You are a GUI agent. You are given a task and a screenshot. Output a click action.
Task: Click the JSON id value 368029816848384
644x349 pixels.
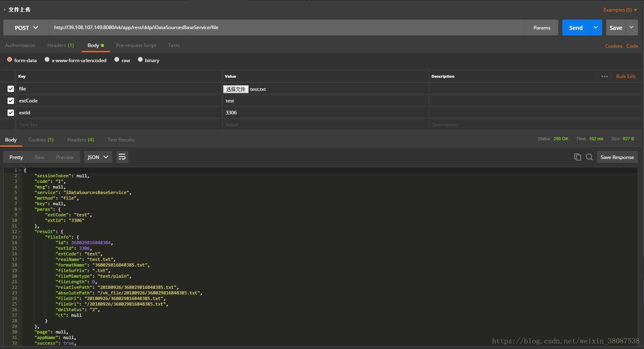[91, 243]
